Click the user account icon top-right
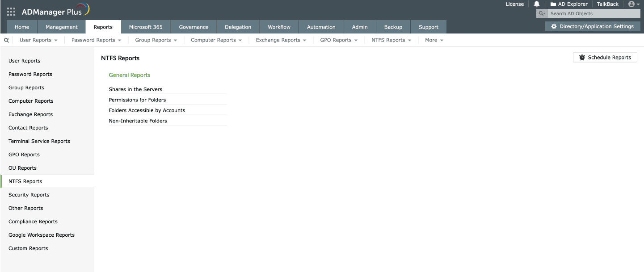Screen dimensions: 644x272 click(631, 4)
